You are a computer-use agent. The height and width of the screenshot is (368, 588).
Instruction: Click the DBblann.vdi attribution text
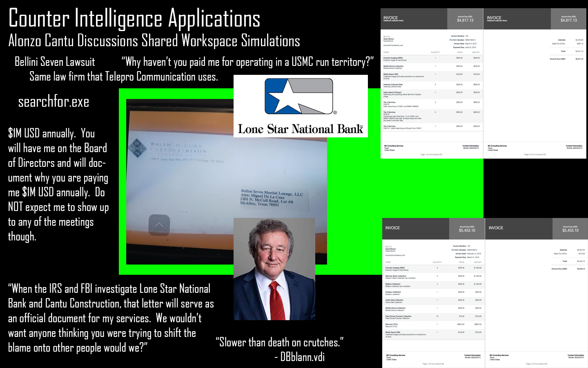(x=302, y=357)
